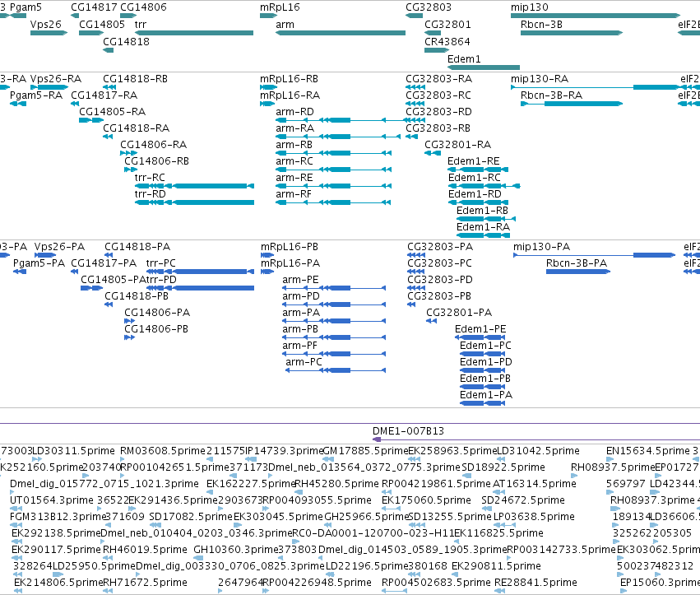This screenshot has width=700, height=595.
Task: Click the mip130 gene span
Action: click(x=596, y=16)
